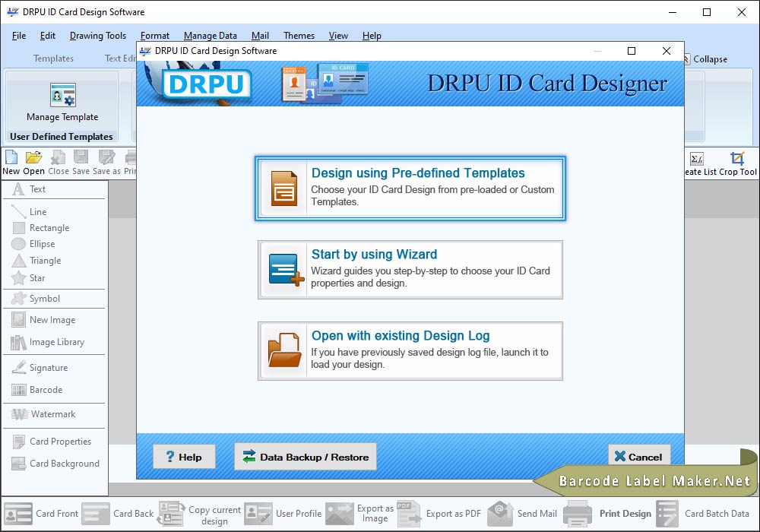Add a Watermark element

click(44, 414)
